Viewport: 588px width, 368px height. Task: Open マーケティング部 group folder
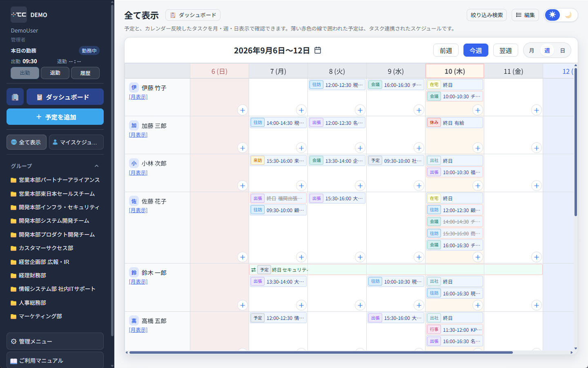(x=36, y=316)
